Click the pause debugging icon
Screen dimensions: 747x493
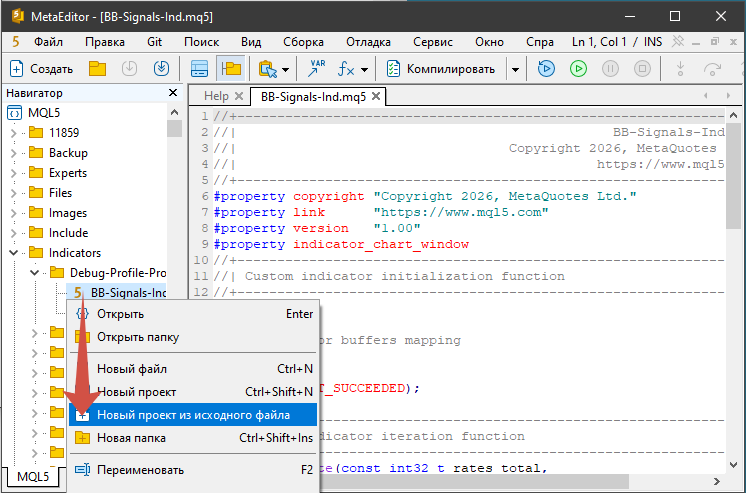click(610, 69)
